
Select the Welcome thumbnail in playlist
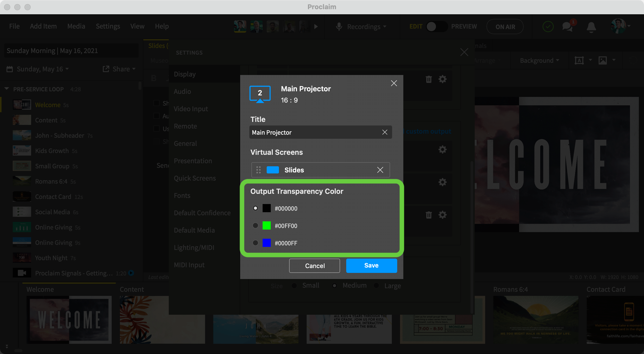[x=21, y=105]
